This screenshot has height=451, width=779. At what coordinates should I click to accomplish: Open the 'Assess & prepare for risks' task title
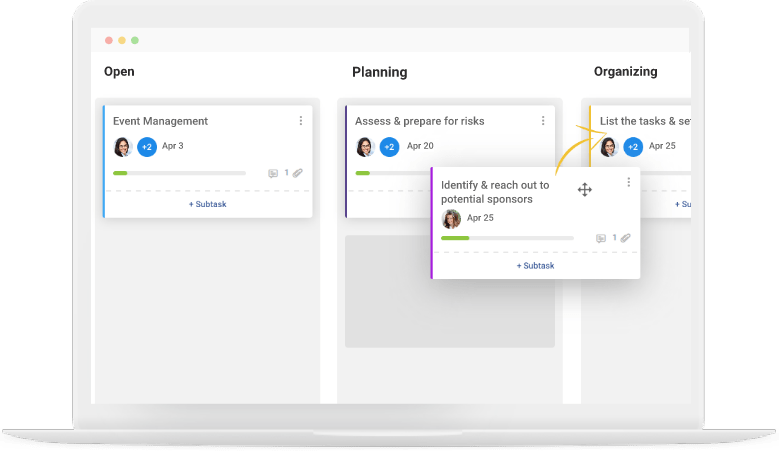point(420,121)
